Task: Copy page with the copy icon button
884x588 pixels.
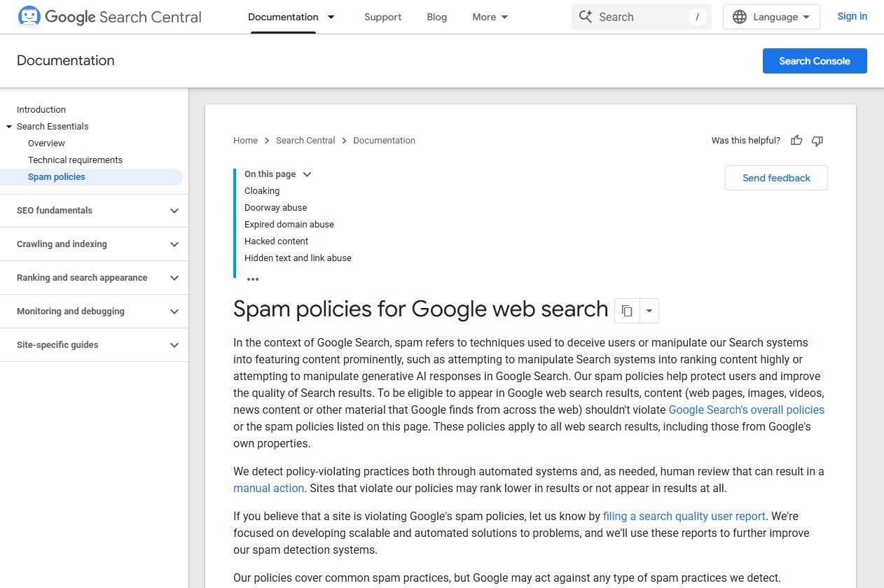Action: tap(627, 311)
